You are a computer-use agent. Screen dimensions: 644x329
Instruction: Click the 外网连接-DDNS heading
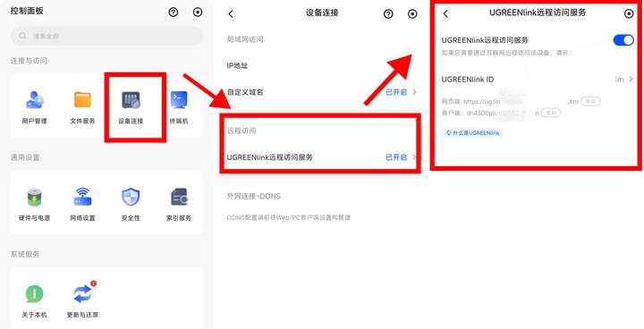(254, 196)
